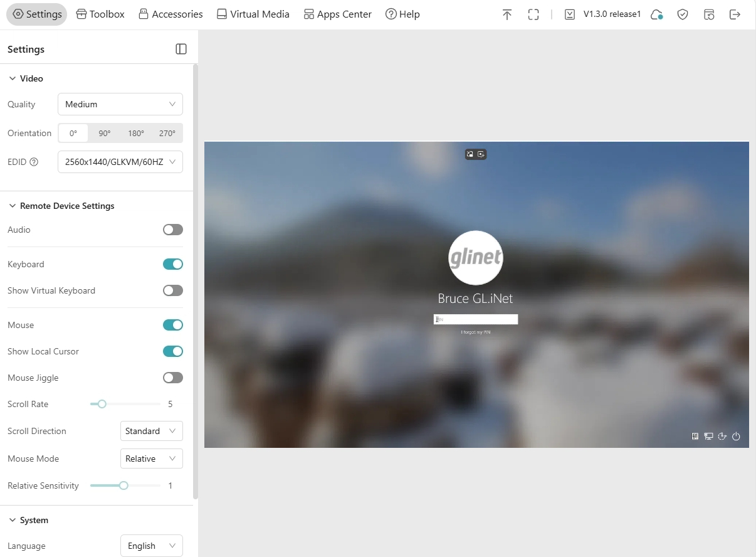
Task: Click the accessibility icon on remote login screen
Action: [x=722, y=437]
